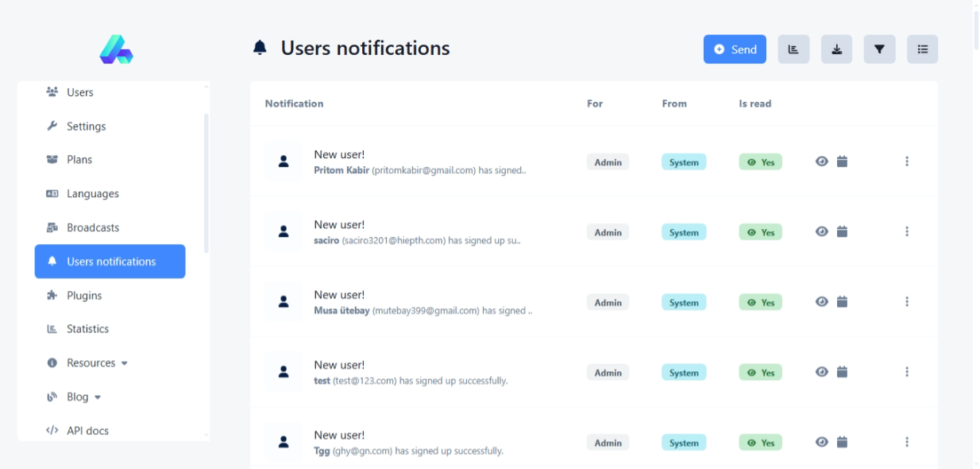Screen dimensions: 980x469
Task: Open the Plugins sidebar page
Action: tap(84, 295)
